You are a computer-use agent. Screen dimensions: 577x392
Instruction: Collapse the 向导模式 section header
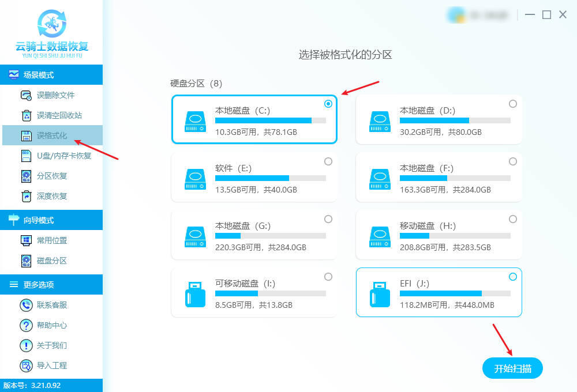pyautogui.click(x=51, y=220)
